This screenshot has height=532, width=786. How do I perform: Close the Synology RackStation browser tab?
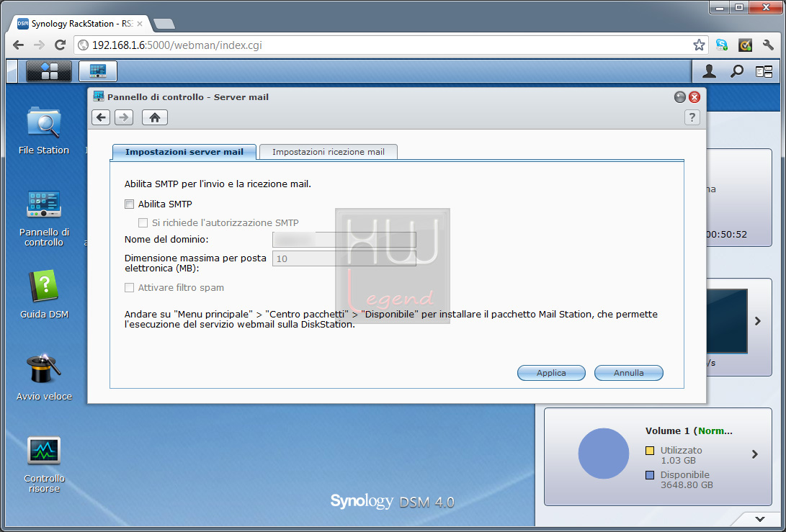pyautogui.click(x=140, y=24)
